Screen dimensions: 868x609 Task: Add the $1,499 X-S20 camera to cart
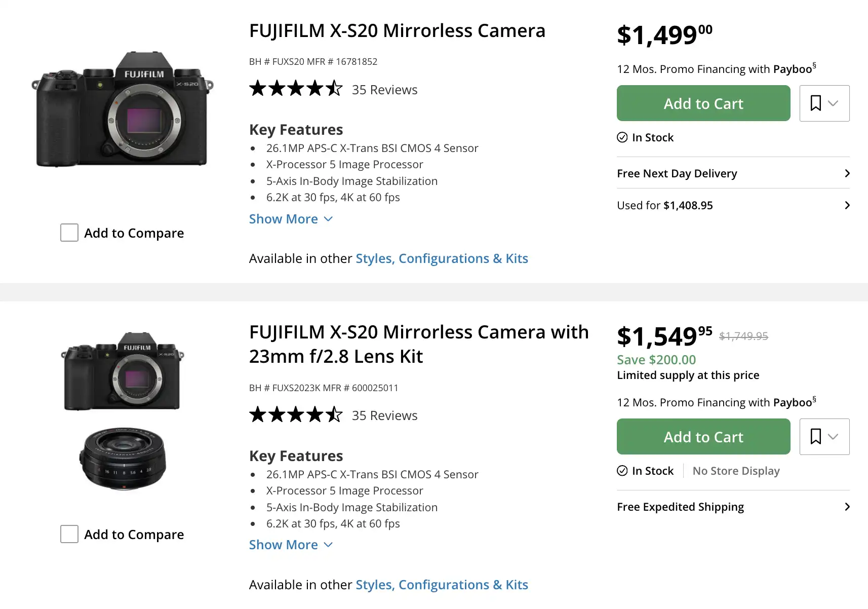point(703,103)
